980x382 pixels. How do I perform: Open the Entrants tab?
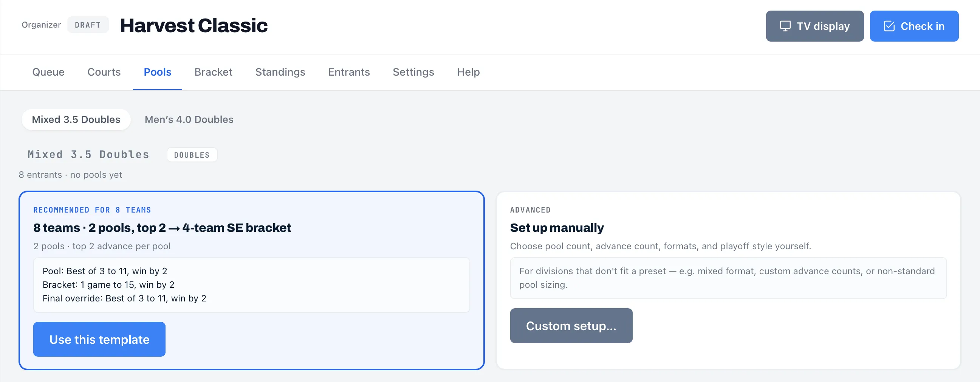(349, 72)
